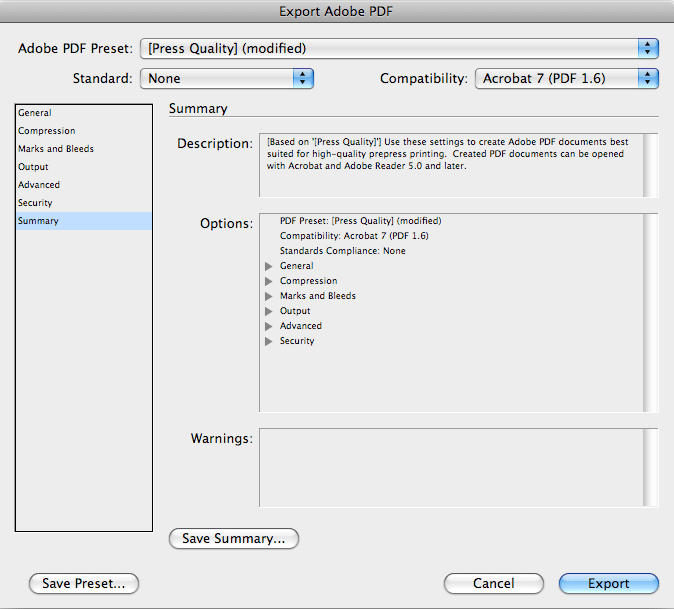Viewport: 674px width, 609px height.
Task: Select Compression in the left category list
Action: (84, 131)
